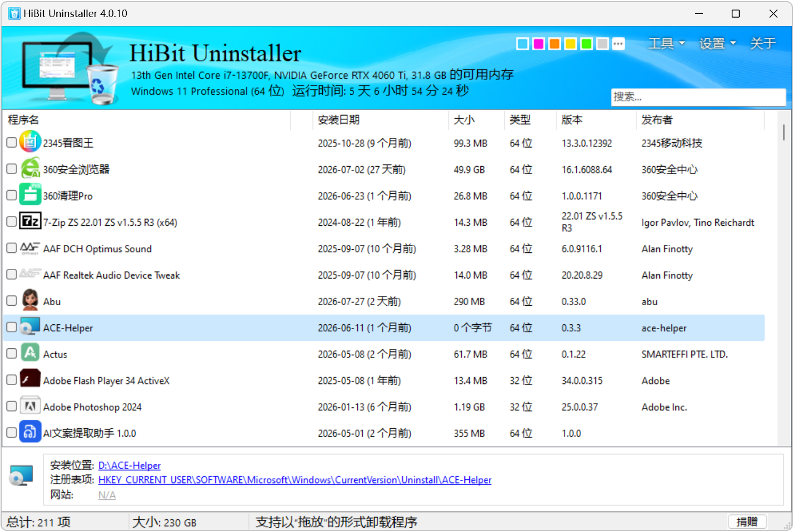
Task: Click the program list vertical scrollbar thumb
Action: click(x=784, y=132)
